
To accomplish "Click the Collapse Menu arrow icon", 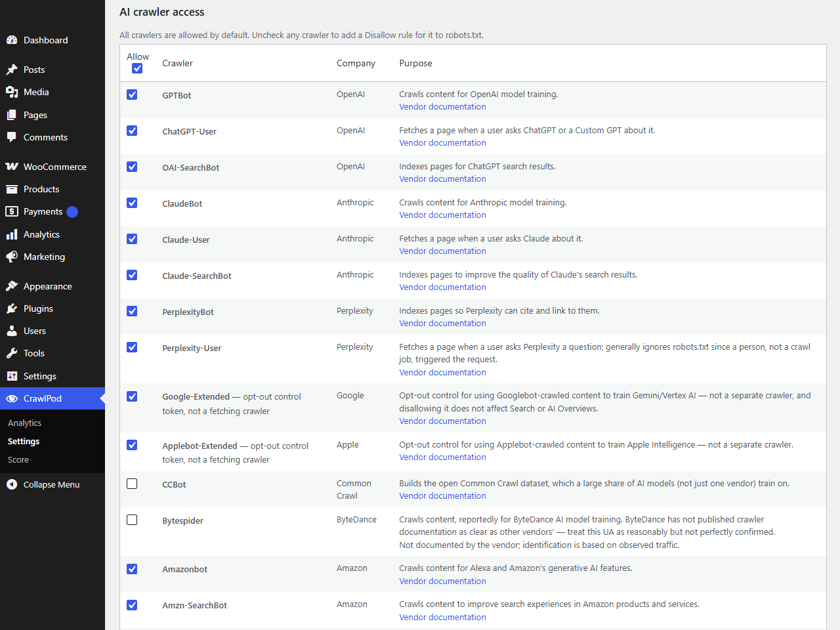I will pos(12,484).
